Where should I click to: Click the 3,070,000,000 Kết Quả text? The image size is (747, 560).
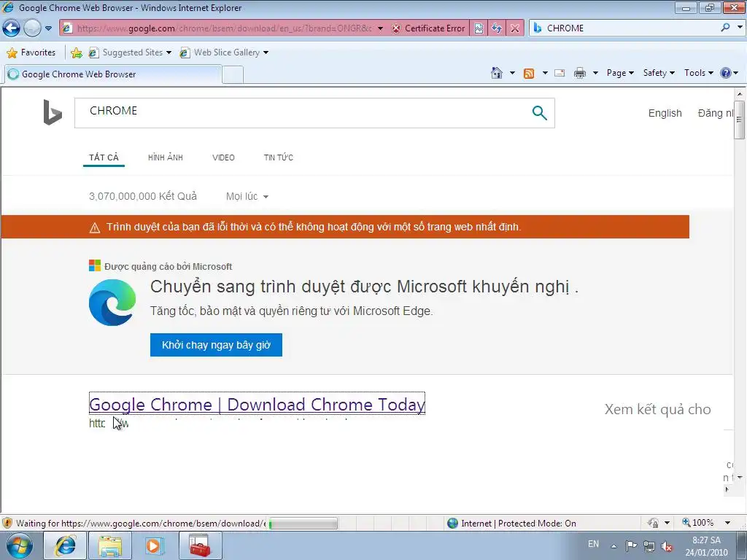pyautogui.click(x=142, y=196)
